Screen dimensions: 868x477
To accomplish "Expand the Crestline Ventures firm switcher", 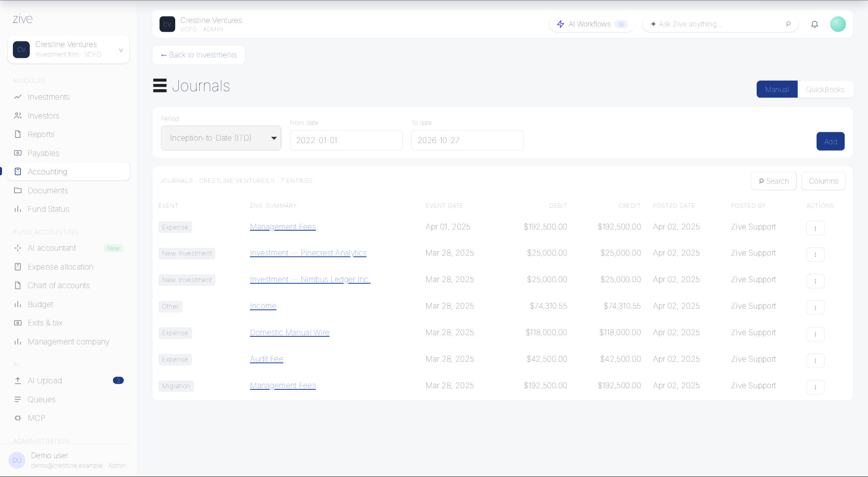I will [68, 49].
